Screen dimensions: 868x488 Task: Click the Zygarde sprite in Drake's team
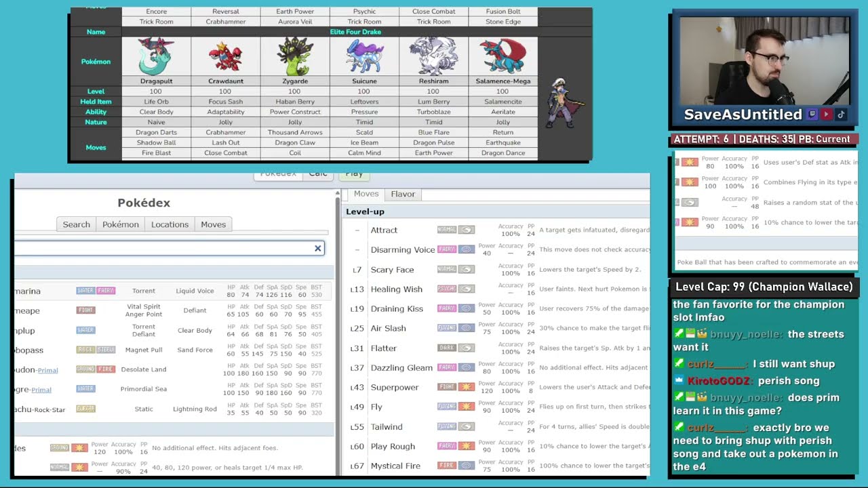click(x=295, y=57)
